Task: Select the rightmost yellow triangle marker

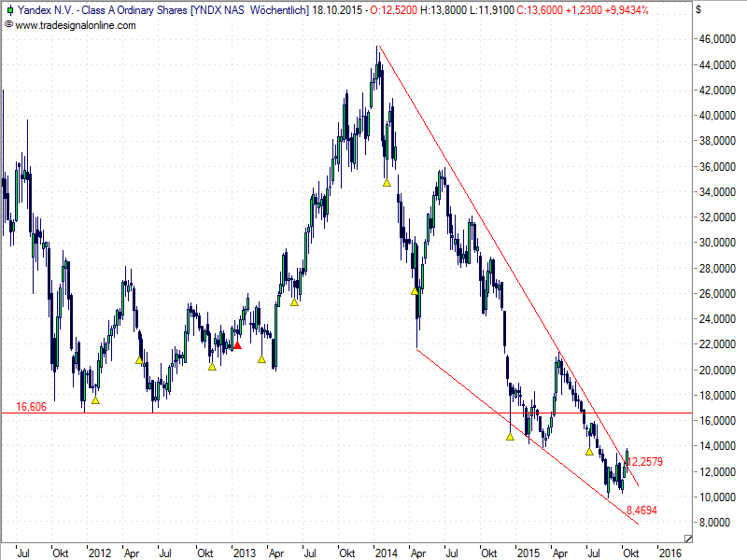Action: click(x=588, y=451)
